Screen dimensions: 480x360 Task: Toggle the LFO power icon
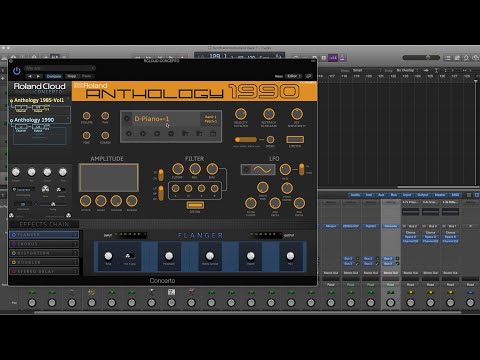pyautogui.click(x=246, y=169)
